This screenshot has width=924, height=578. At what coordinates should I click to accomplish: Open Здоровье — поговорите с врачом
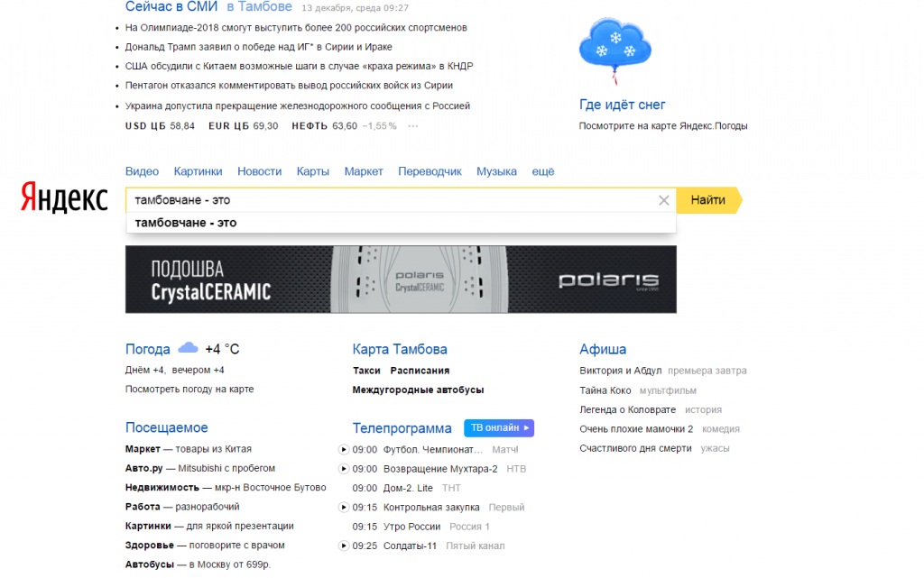(x=205, y=546)
